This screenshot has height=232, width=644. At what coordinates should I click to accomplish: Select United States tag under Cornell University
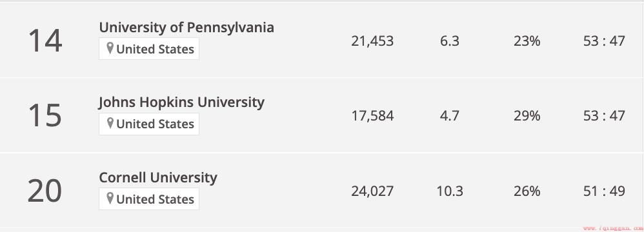pyautogui.click(x=149, y=198)
